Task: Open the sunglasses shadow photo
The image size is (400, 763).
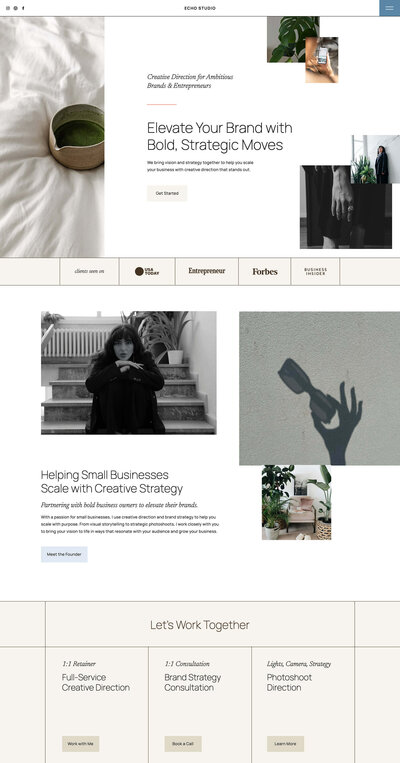Action: pyautogui.click(x=319, y=388)
